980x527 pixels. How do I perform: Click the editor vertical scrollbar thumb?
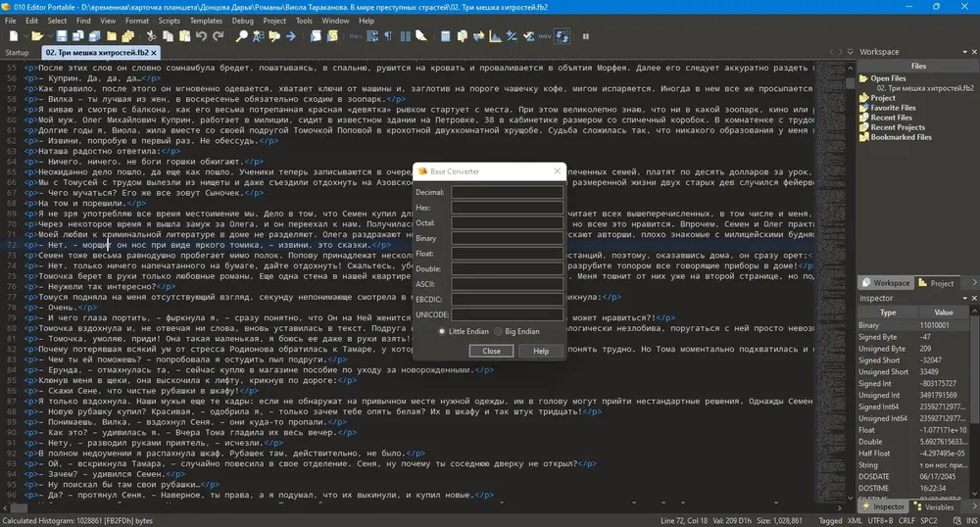tap(850, 83)
